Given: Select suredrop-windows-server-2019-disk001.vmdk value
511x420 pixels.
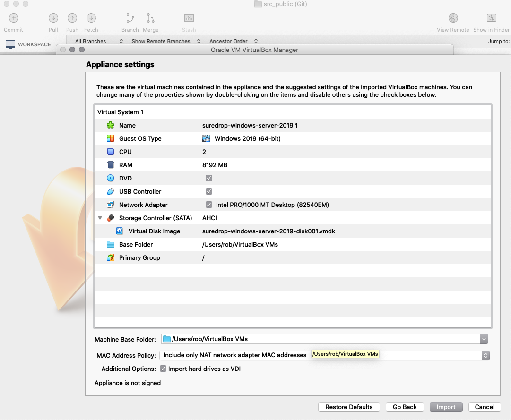Looking at the screenshot, I should coord(268,231).
